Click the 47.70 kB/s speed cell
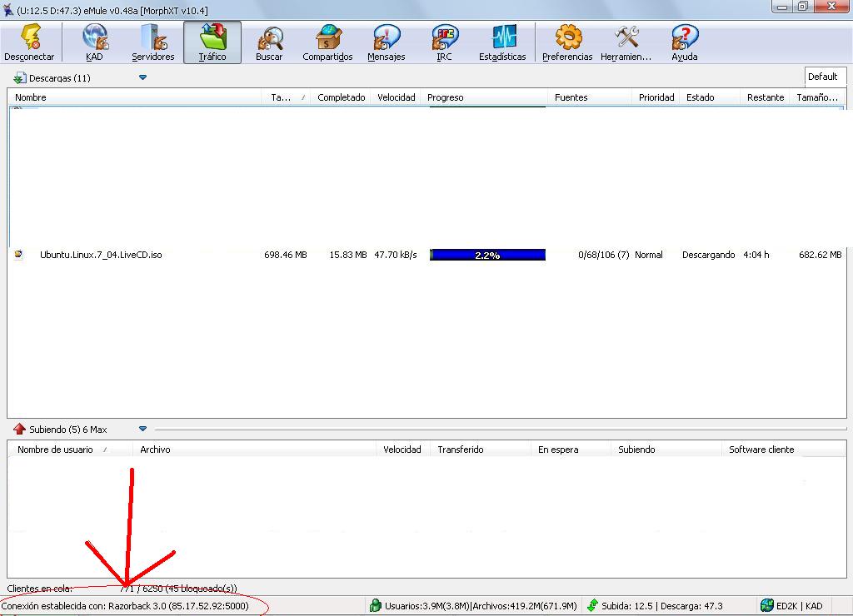 [x=396, y=255]
